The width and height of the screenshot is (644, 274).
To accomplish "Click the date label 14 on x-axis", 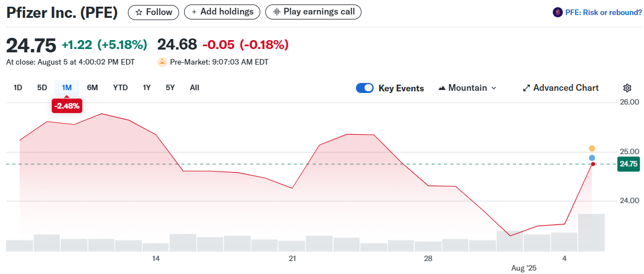I will [x=156, y=258].
